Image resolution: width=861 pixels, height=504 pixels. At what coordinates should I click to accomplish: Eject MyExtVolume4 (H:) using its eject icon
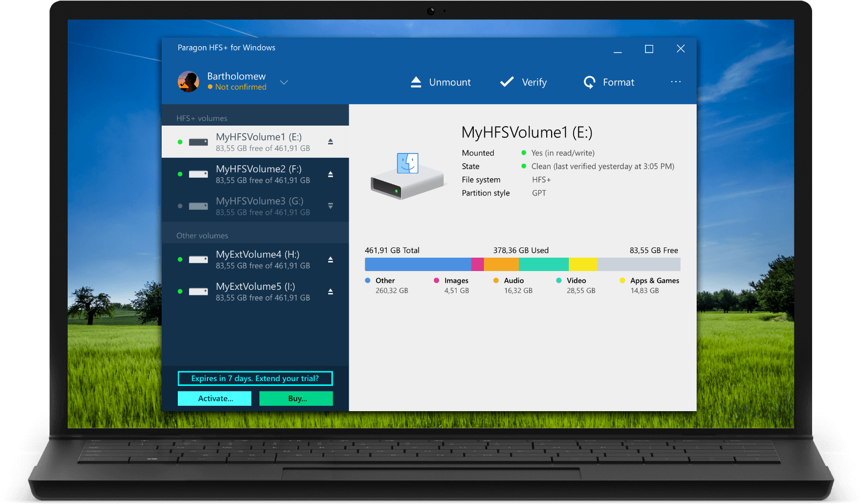330,259
